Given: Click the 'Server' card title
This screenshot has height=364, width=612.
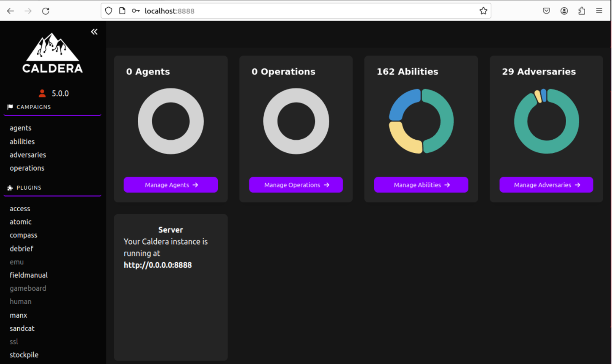Looking at the screenshot, I should click(x=171, y=230).
